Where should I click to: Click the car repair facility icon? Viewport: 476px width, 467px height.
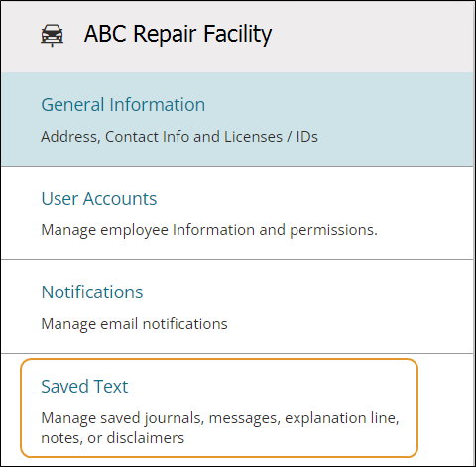(x=52, y=35)
